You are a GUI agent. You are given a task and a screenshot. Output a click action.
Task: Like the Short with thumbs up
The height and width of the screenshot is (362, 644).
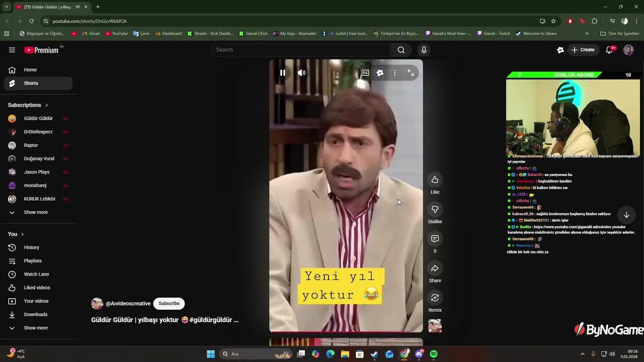pos(435,179)
